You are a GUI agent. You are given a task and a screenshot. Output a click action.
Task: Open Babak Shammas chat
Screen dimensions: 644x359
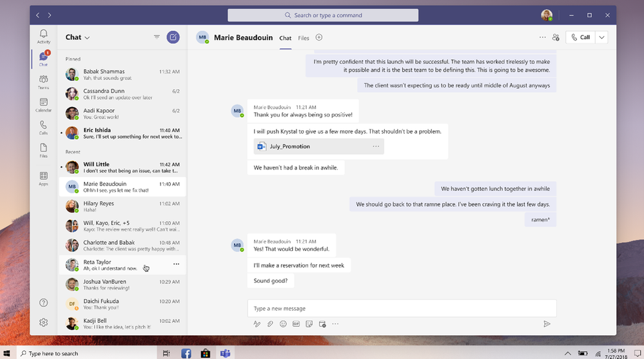122,74
